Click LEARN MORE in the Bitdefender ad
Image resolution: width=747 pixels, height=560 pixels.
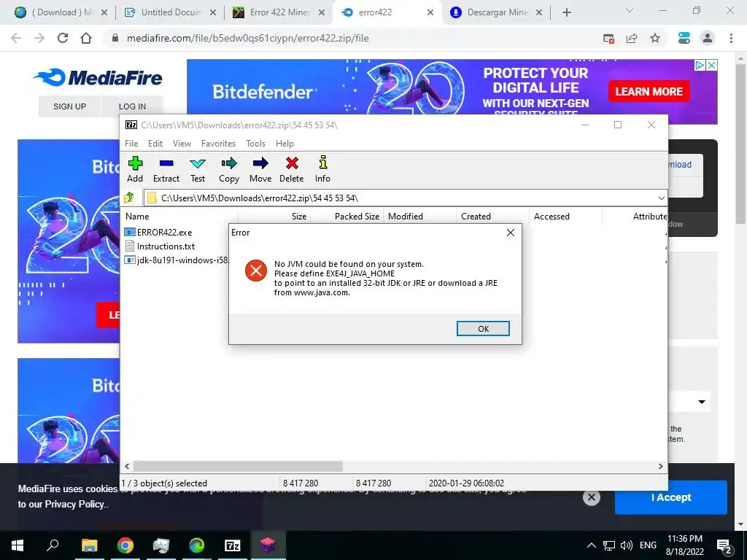[649, 91]
